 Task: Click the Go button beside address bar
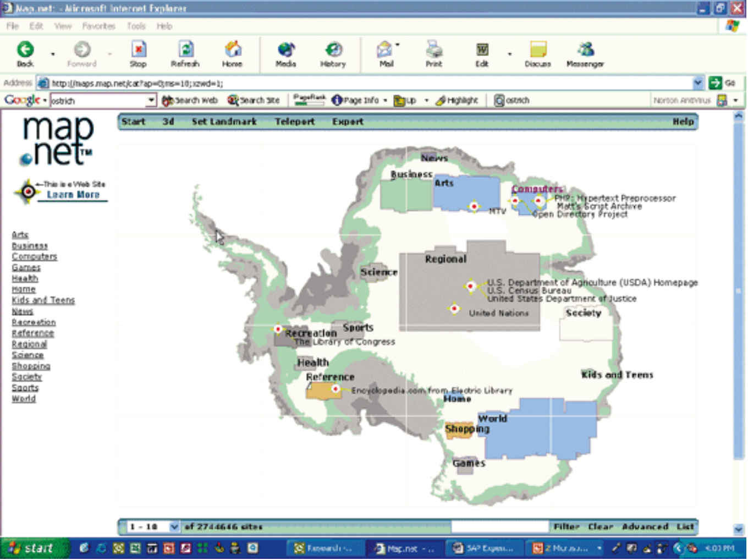[722, 83]
